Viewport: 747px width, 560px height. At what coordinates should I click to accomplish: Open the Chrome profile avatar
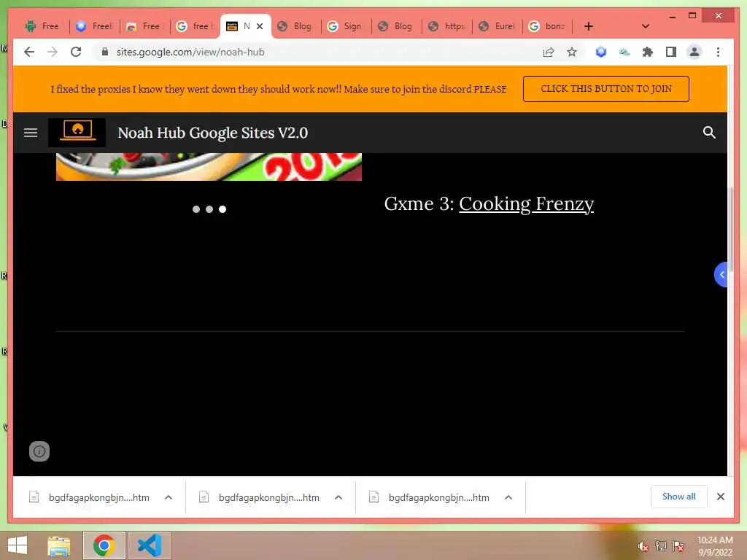click(694, 52)
